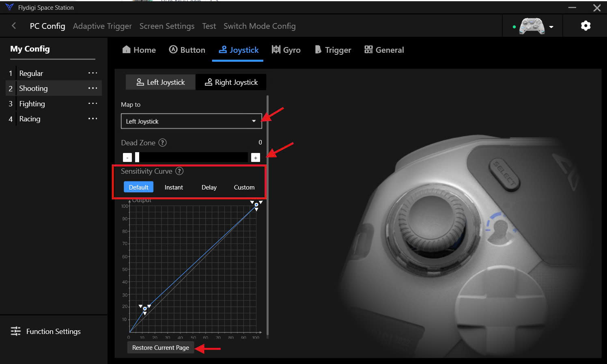
Task: Open the Joystick tab
Action: pos(238,50)
